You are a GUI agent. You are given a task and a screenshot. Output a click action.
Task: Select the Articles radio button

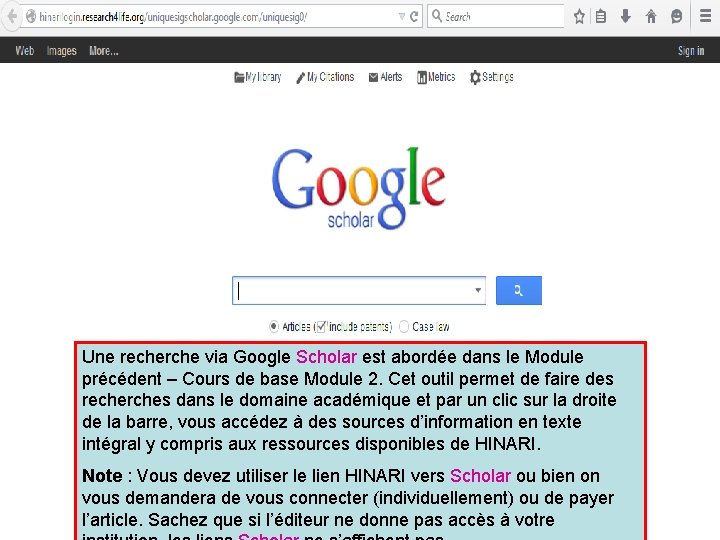[x=274, y=326]
